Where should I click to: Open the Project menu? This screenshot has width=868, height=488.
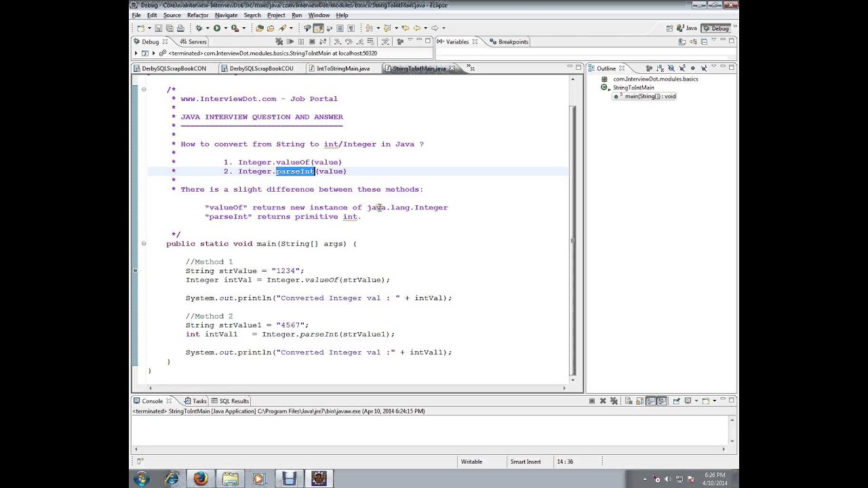(276, 15)
